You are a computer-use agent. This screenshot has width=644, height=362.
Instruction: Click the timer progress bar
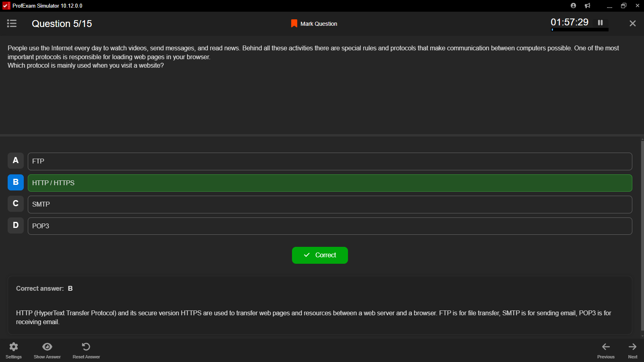pos(580,29)
